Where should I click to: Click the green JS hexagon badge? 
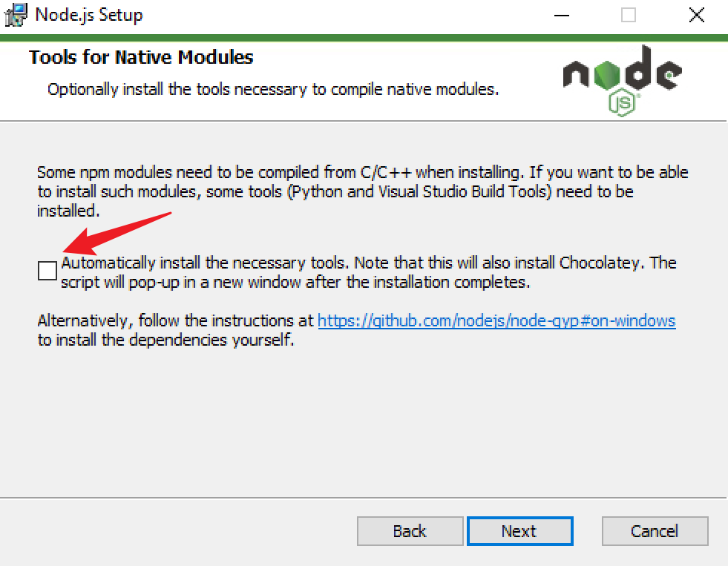point(623,103)
